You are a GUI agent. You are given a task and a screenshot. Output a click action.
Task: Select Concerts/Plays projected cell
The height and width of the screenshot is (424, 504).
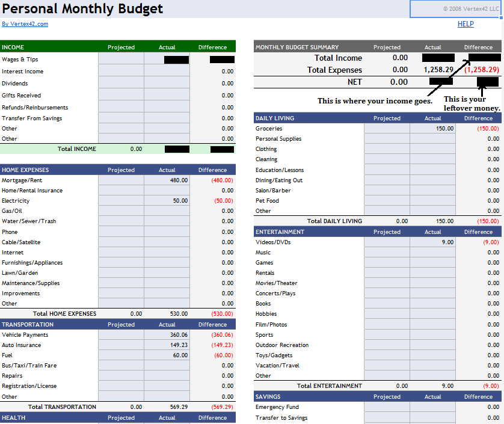coord(387,293)
